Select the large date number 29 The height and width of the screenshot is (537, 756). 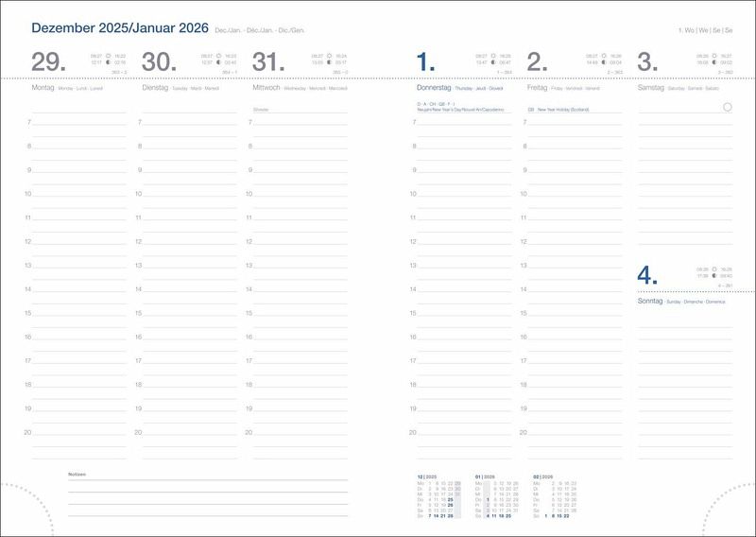49,62
